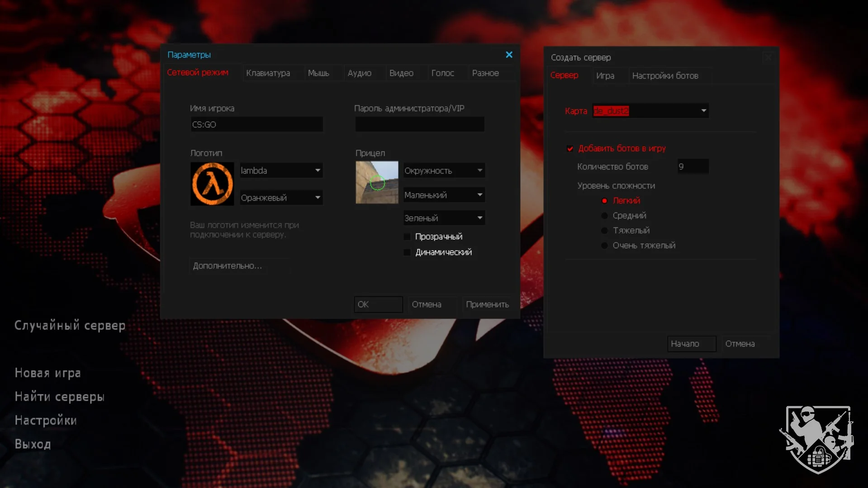Click the lambda logo preview image
The image size is (868, 488).
[212, 184]
